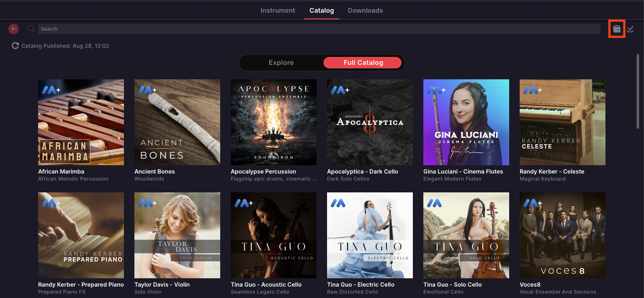The image size is (644, 298).
Task: Switch to the Explore view
Action: [x=281, y=63]
